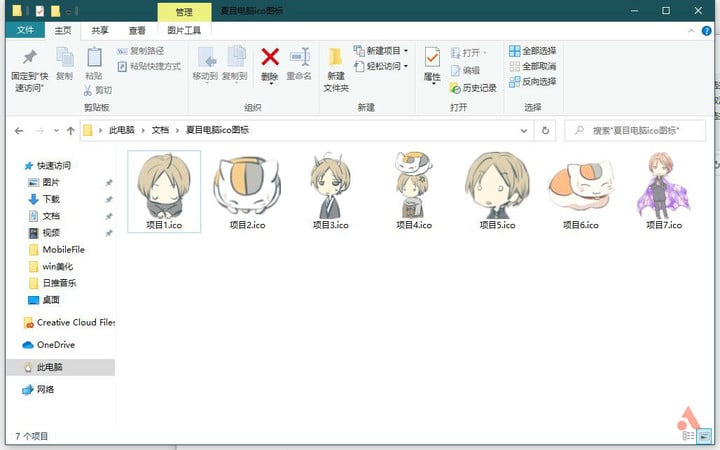Image resolution: width=720 pixels, height=450 pixels.
Task: Click 全部选择 select all
Action: (x=533, y=51)
